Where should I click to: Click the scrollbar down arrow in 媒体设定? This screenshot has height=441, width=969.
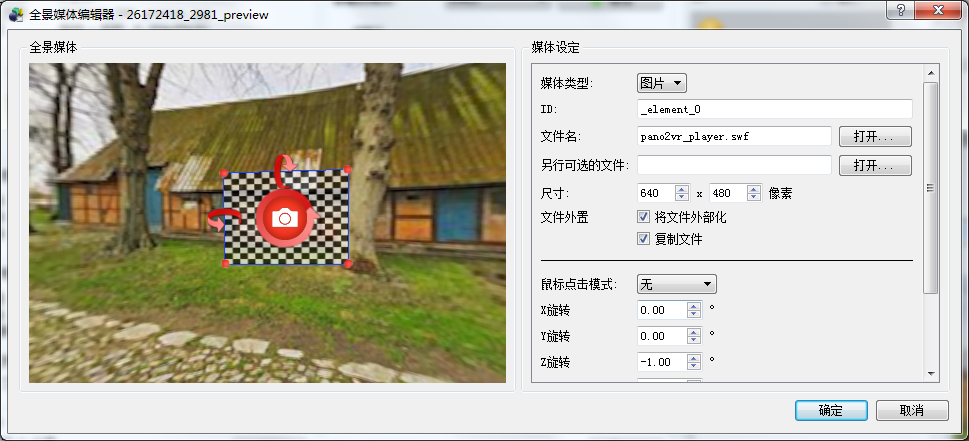(x=931, y=374)
